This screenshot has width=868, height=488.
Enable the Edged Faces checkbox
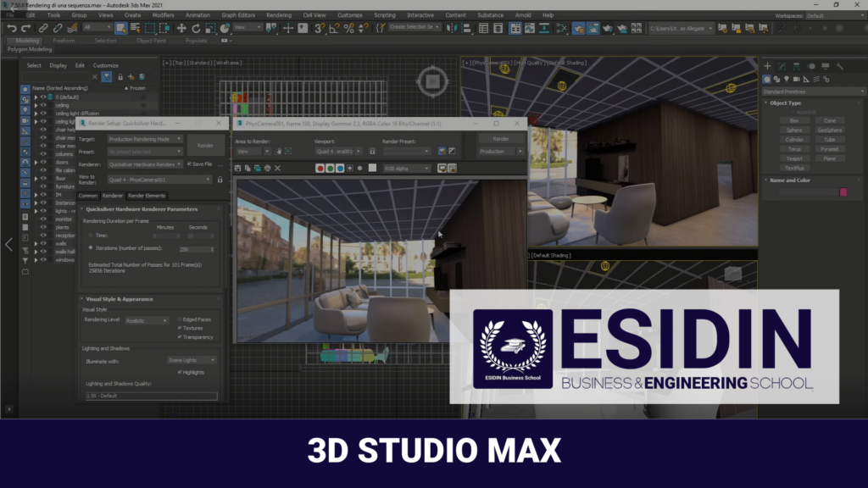click(179, 319)
